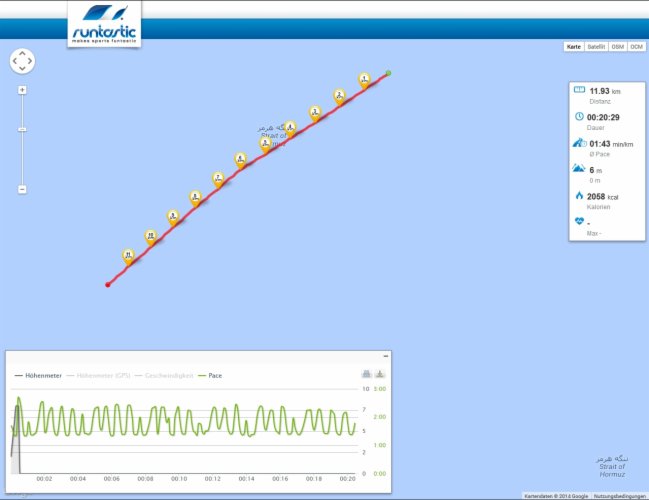Image resolution: width=649 pixels, height=500 pixels.
Task: Collapse the chart panel with minus button
Action: 385,356
